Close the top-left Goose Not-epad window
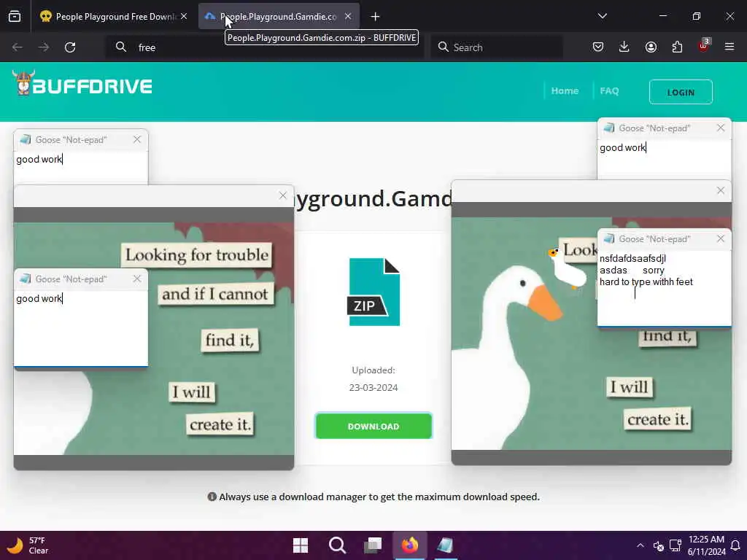The height and width of the screenshot is (560, 747). click(x=137, y=139)
